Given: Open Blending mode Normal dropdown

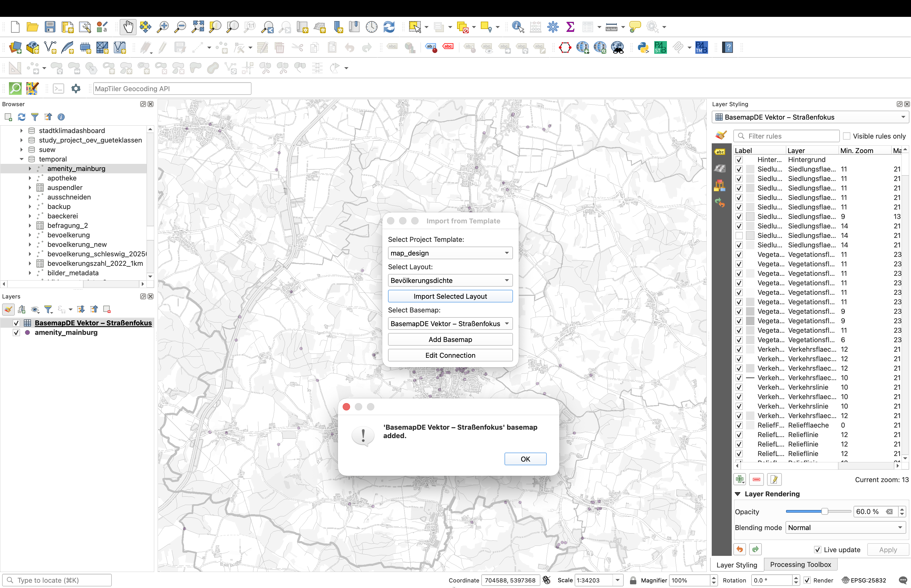Looking at the screenshot, I should point(846,528).
